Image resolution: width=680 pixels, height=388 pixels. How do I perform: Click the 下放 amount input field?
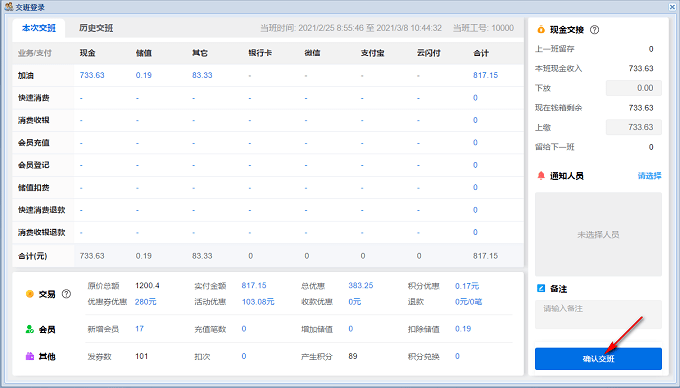click(634, 88)
